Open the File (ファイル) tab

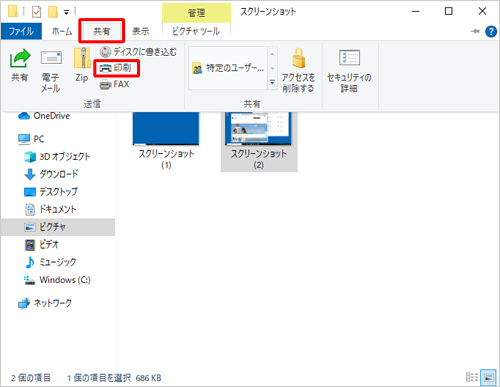21,31
